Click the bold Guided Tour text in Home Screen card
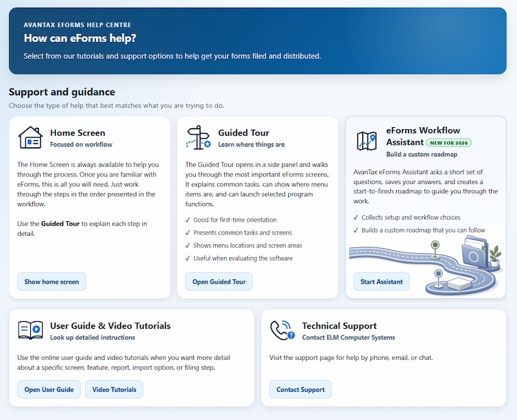 coord(60,224)
